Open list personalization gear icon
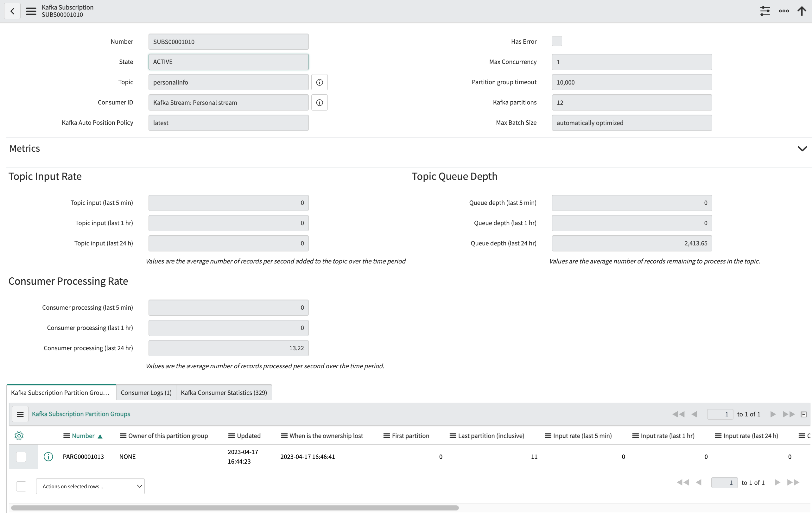The height and width of the screenshot is (513, 812). [x=19, y=436]
